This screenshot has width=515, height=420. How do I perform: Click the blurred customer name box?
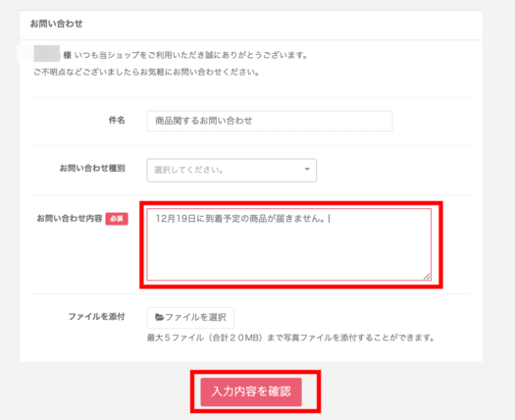point(47,54)
